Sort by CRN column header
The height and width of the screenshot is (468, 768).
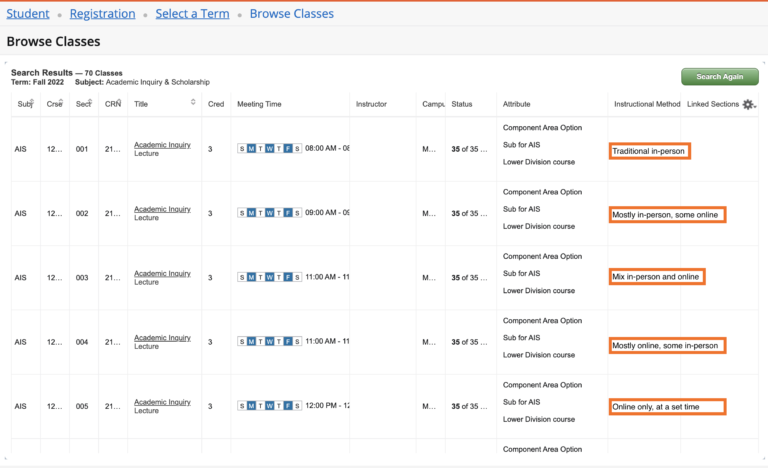click(113, 104)
